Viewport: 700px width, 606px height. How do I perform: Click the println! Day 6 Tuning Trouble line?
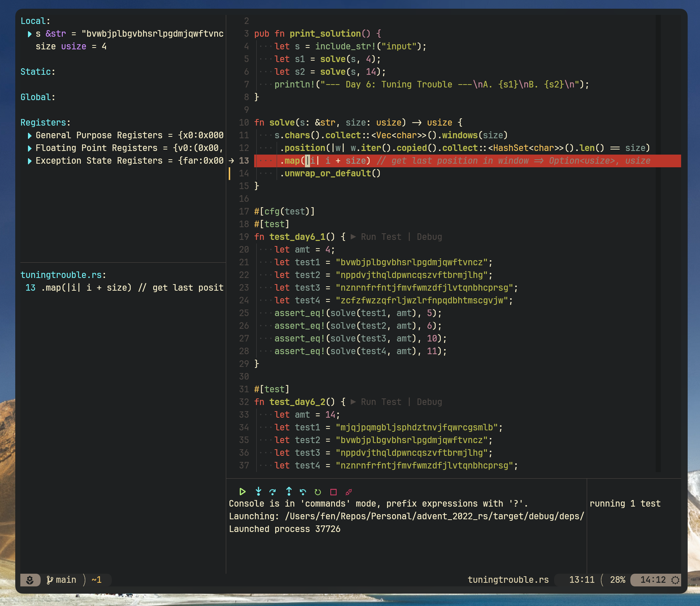tap(432, 85)
